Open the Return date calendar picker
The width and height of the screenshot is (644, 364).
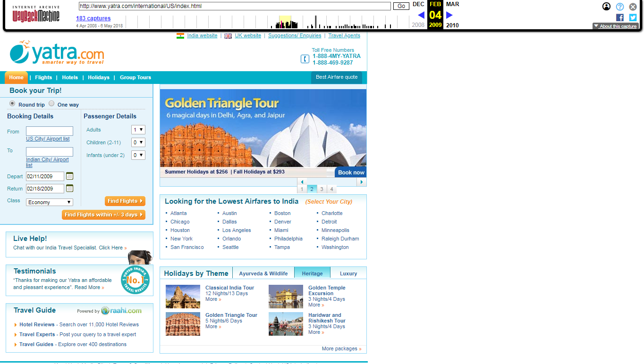click(x=70, y=189)
